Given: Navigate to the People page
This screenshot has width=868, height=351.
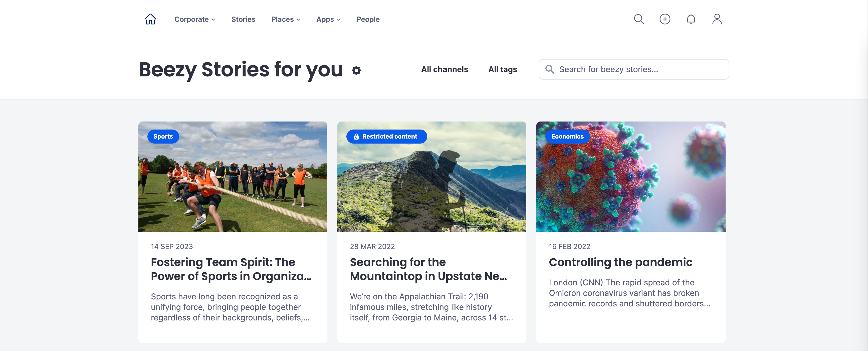Looking at the screenshot, I should click(368, 20).
